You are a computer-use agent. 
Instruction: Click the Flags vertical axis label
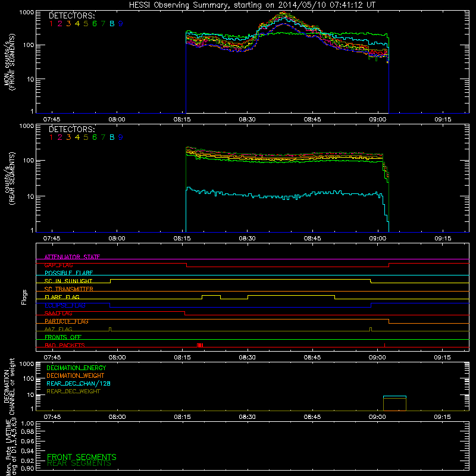[24, 297]
